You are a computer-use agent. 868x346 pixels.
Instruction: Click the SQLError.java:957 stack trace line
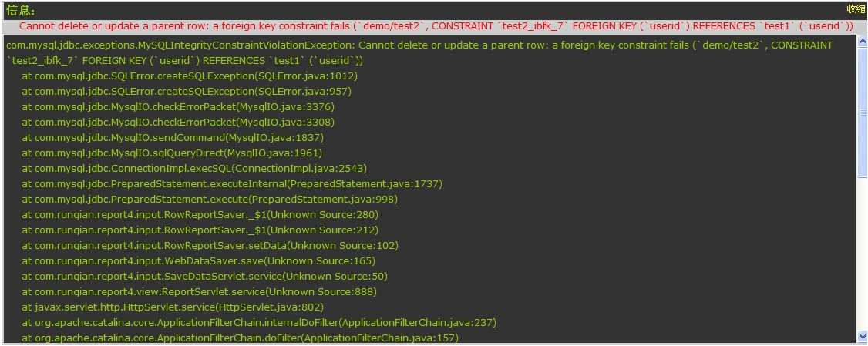click(x=187, y=92)
